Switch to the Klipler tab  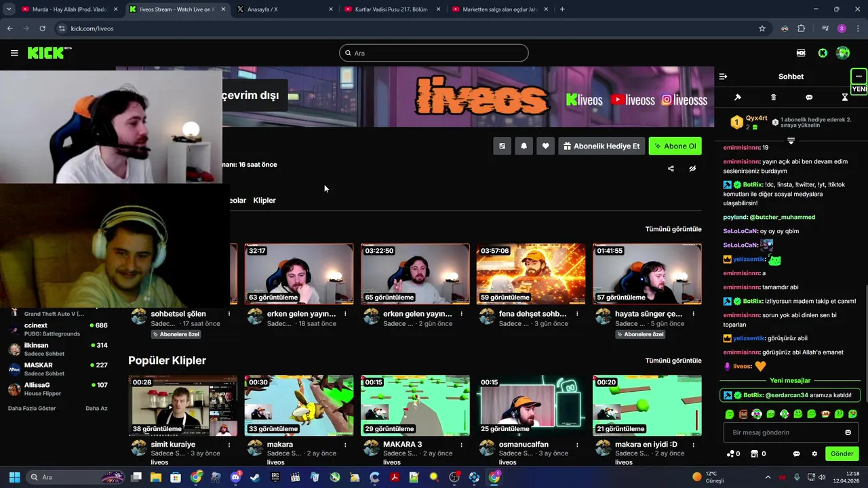[264, 201]
